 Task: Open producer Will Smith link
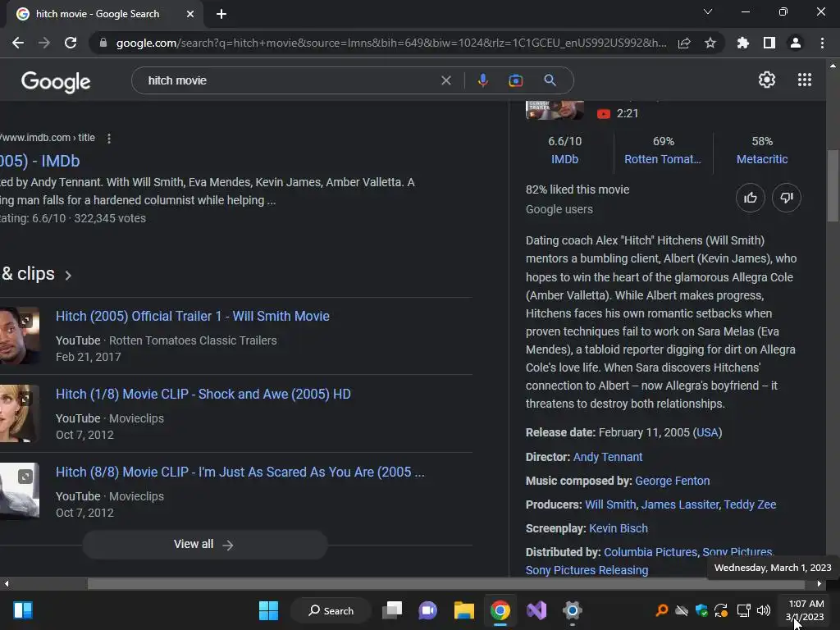coord(610,504)
